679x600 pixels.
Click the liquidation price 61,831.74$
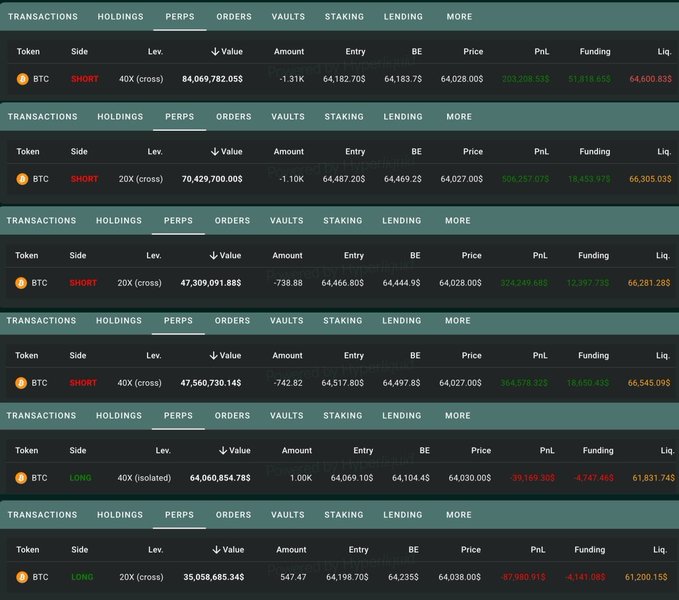tap(653, 478)
